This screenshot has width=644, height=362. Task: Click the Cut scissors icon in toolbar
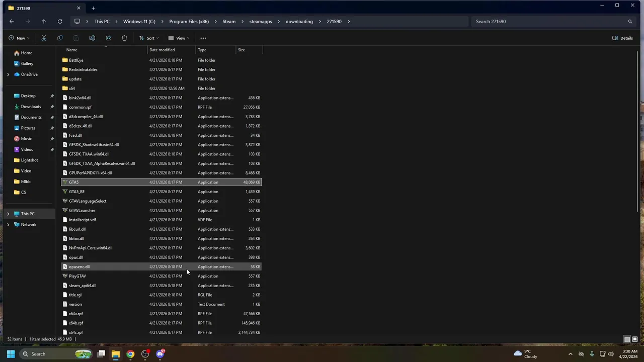[x=44, y=38]
